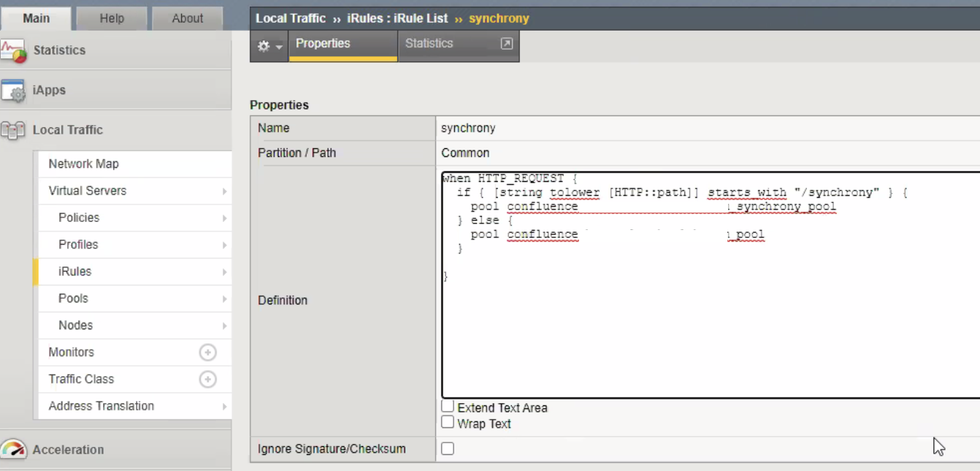This screenshot has height=471, width=980.
Task: Check the Ignore Signature/Checksum box
Action: (448, 449)
